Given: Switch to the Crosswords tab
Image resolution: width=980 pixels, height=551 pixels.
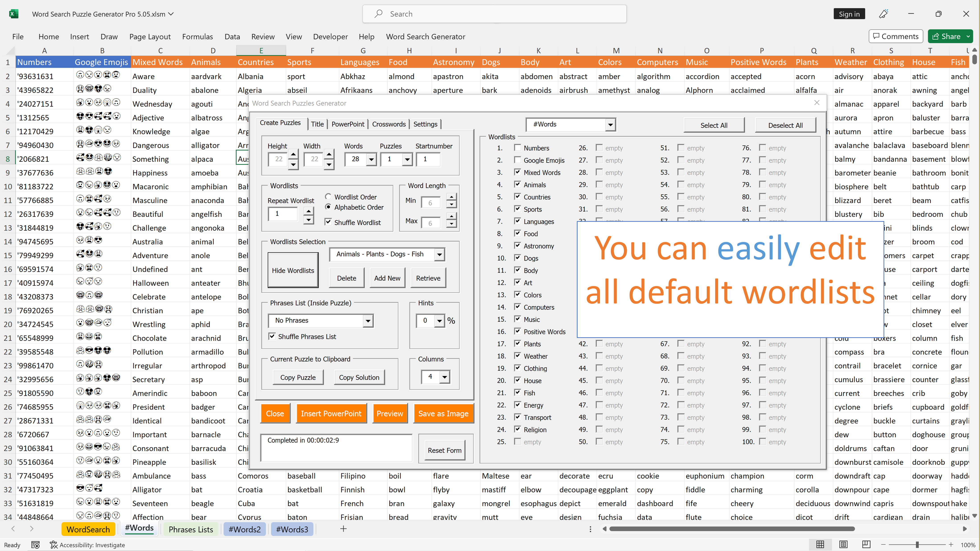Looking at the screenshot, I should (x=388, y=124).
